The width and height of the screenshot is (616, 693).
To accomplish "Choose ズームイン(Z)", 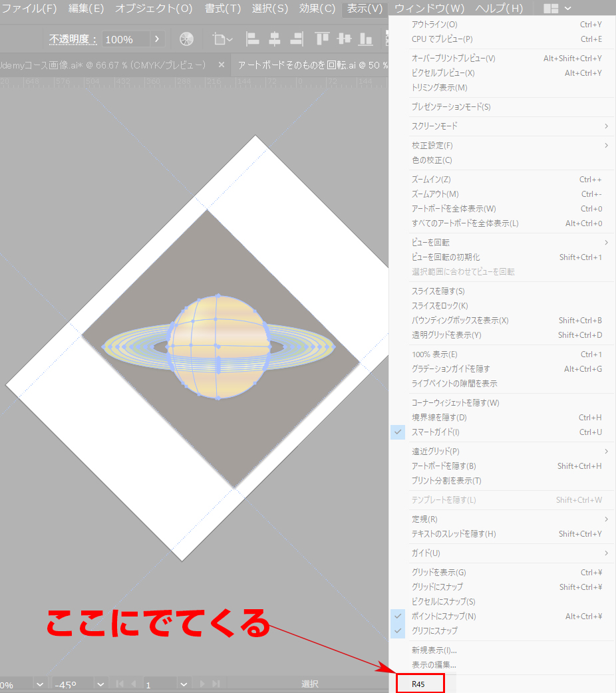I will coord(502,180).
